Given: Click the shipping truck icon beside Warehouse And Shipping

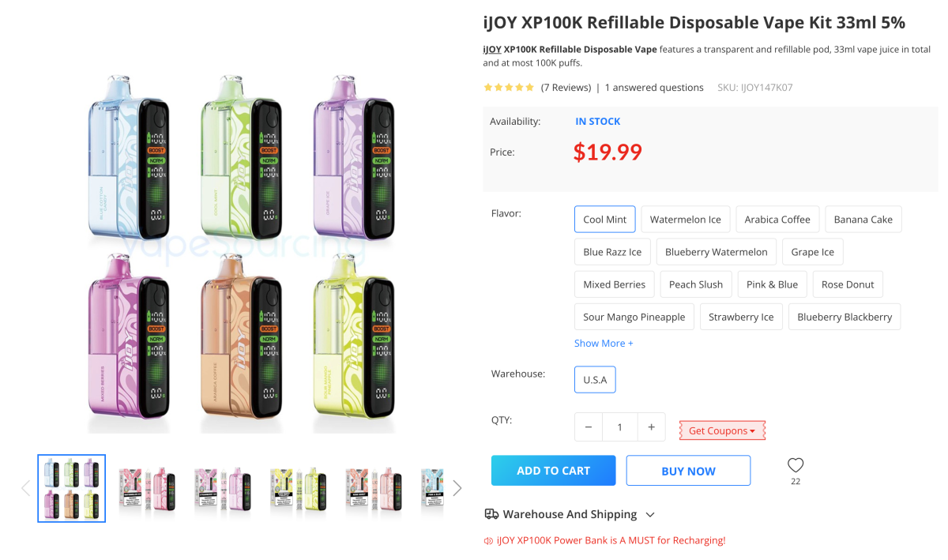Looking at the screenshot, I should (491, 513).
